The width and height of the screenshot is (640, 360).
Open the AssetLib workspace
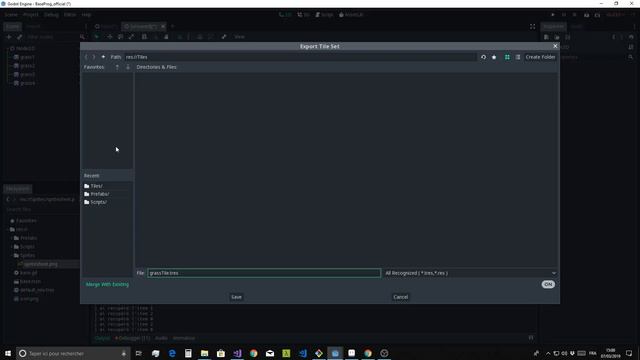(x=351, y=15)
